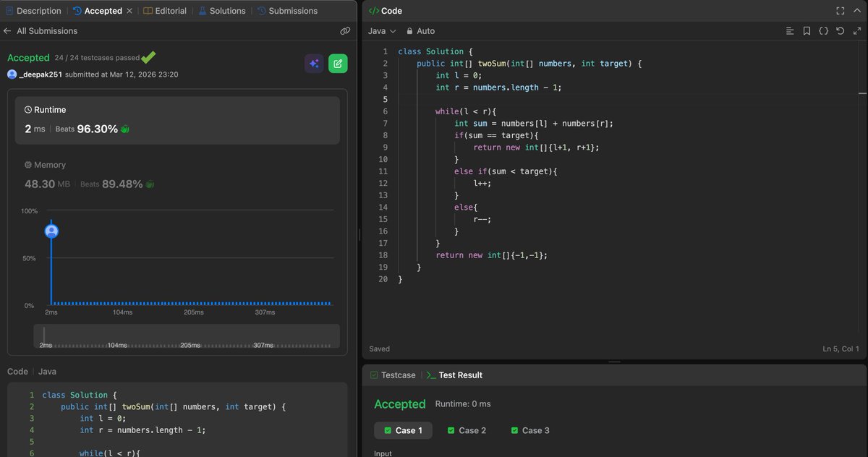Click the 'Code | Java' label
This screenshot has height=457, width=868.
coord(32,372)
